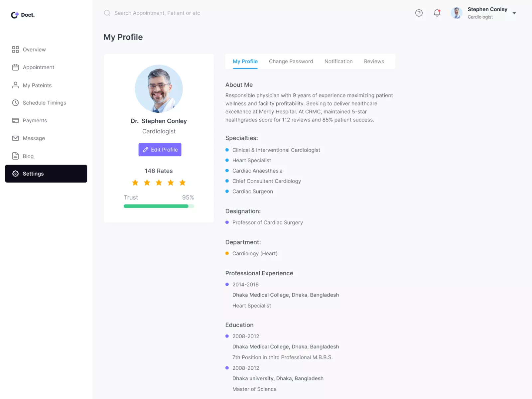This screenshot has width=532, height=399.
Task: Open the search magnifier in search bar
Action: click(107, 13)
